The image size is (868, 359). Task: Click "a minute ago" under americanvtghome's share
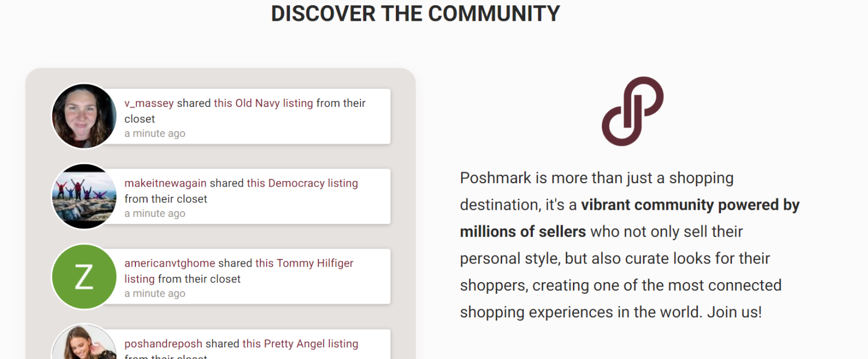pos(155,294)
